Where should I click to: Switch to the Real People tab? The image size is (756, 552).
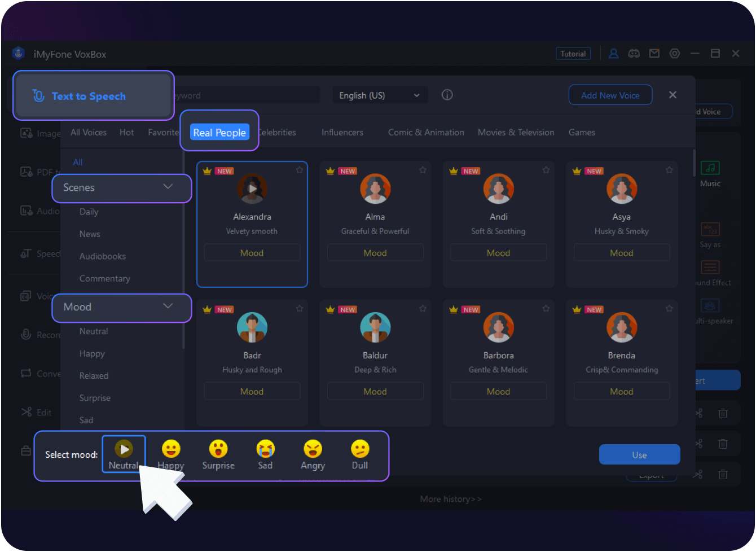point(219,132)
